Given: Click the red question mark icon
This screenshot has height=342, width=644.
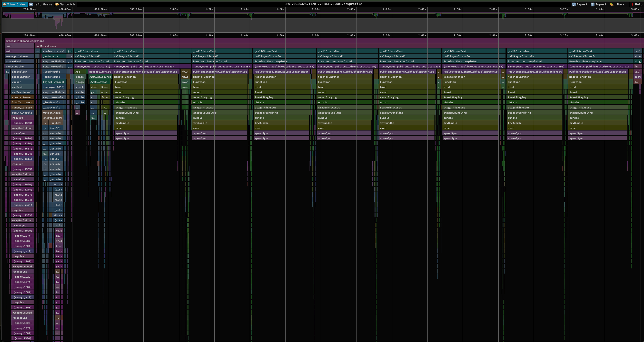Looking at the screenshot, I should pos(632,4).
